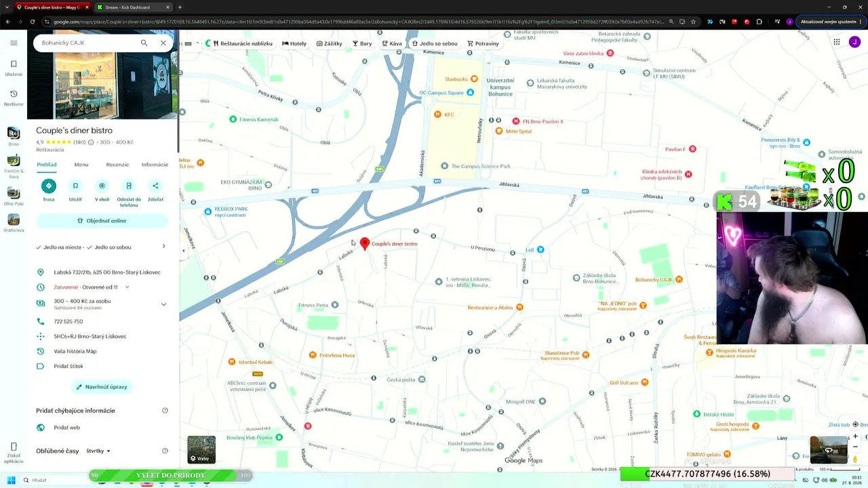Search nearby with the V okolí icon
This screenshot has height=488, width=868.
pos(102,190)
